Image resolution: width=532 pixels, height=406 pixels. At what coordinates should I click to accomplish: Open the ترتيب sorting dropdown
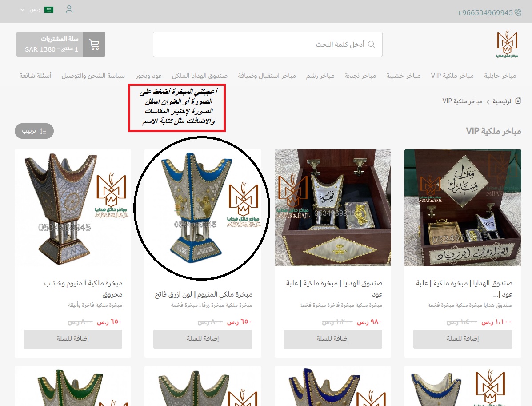(x=34, y=131)
